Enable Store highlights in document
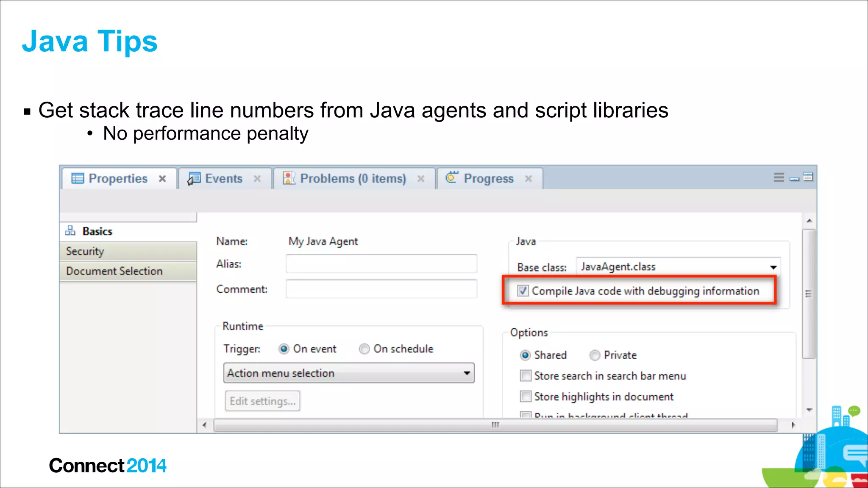This screenshot has width=868, height=488. coord(526,396)
